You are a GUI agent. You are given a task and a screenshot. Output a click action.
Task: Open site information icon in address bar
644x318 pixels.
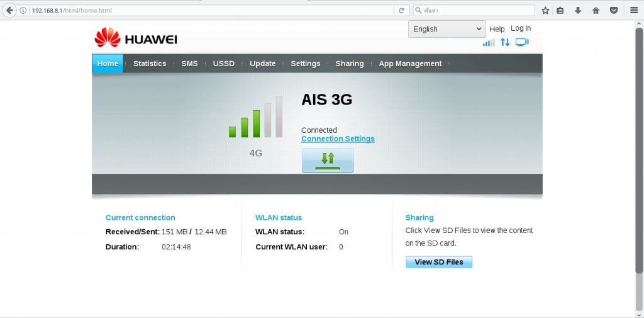tap(23, 11)
